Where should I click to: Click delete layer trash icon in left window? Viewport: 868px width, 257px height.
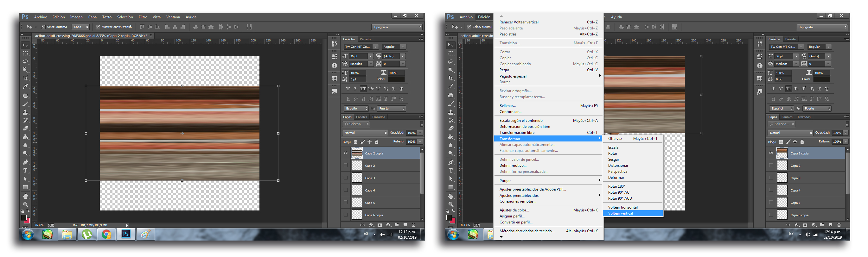coord(413,225)
